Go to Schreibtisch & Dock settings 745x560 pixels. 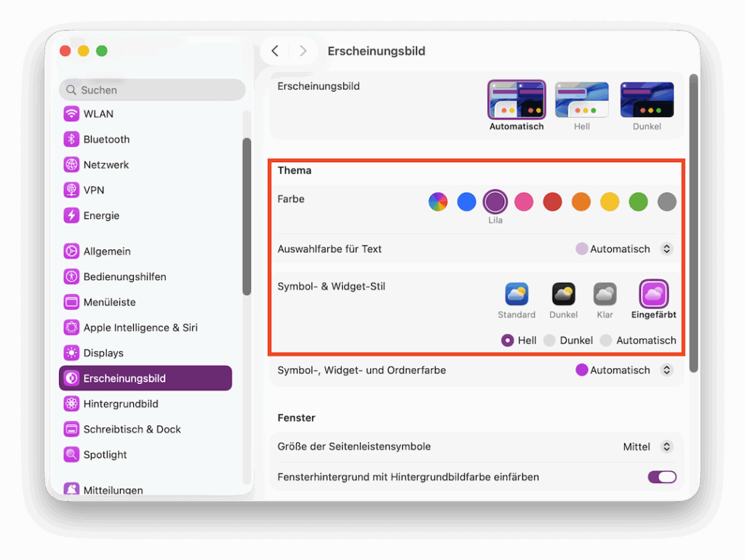132,429
